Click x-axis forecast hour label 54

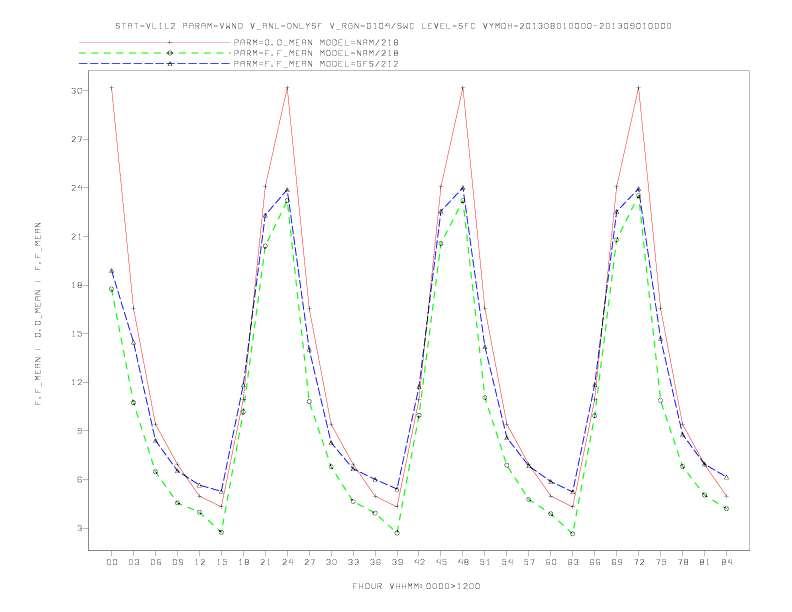tap(507, 562)
